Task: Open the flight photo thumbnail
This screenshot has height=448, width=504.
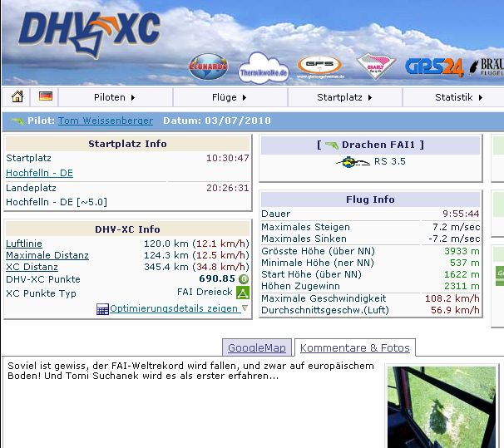Action: click(442, 407)
